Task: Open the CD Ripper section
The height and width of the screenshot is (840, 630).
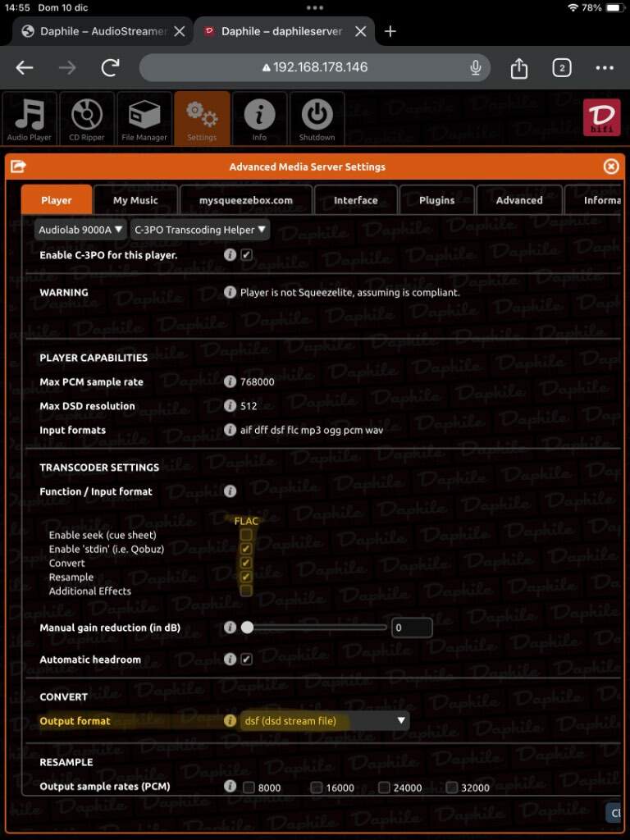Action: pyautogui.click(x=87, y=118)
